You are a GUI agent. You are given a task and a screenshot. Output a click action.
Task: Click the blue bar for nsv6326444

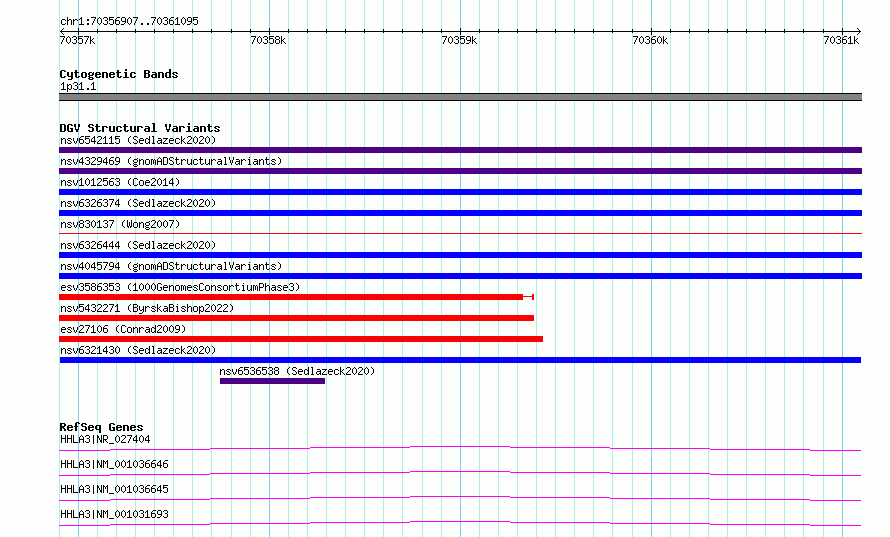coord(460,255)
